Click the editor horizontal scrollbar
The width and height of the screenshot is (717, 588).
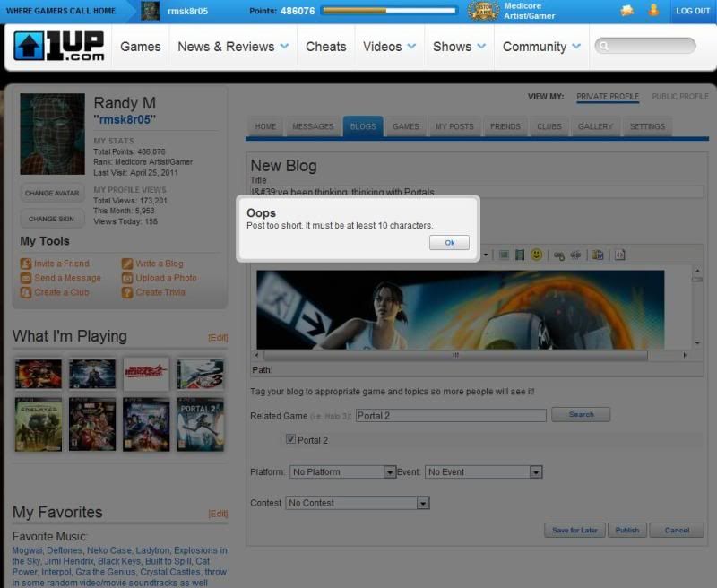(x=455, y=355)
